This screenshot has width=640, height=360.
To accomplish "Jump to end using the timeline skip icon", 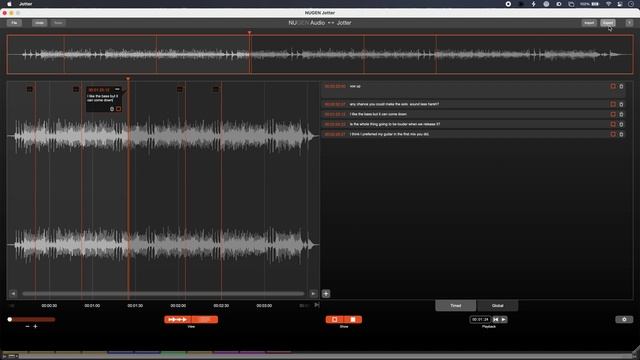I will click(x=317, y=305).
